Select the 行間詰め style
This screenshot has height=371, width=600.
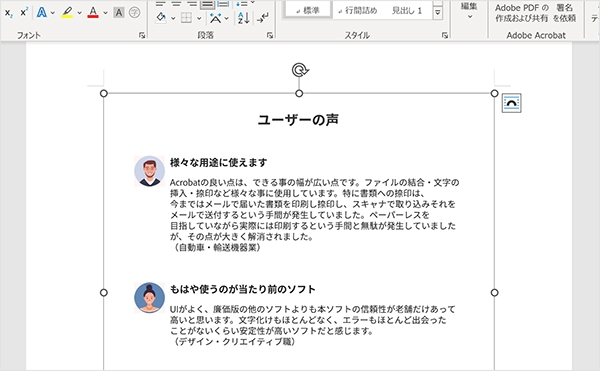tap(358, 10)
